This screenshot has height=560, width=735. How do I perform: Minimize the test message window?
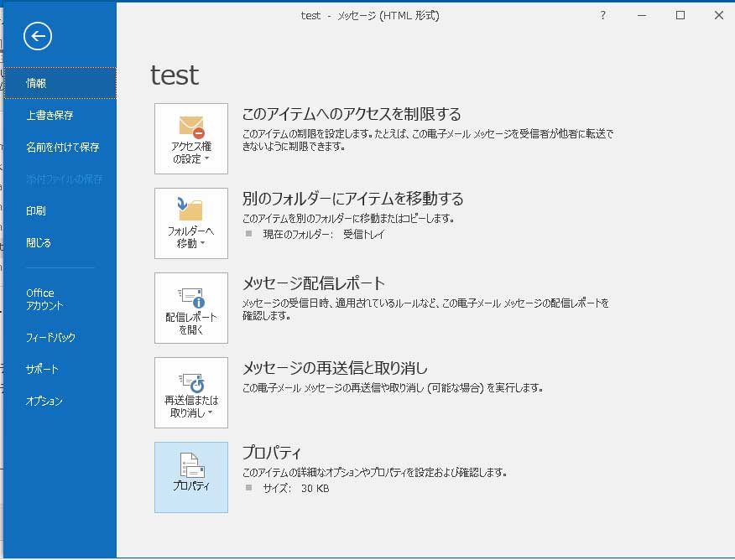click(642, 15)
